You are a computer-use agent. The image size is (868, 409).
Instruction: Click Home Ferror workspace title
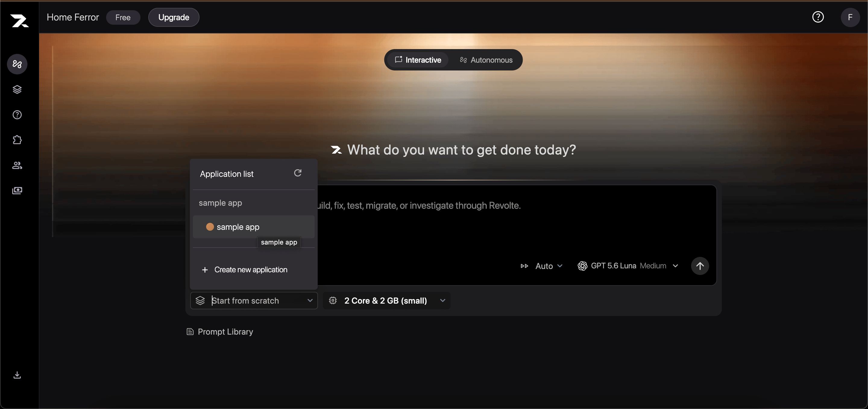[x=73, y=17]
